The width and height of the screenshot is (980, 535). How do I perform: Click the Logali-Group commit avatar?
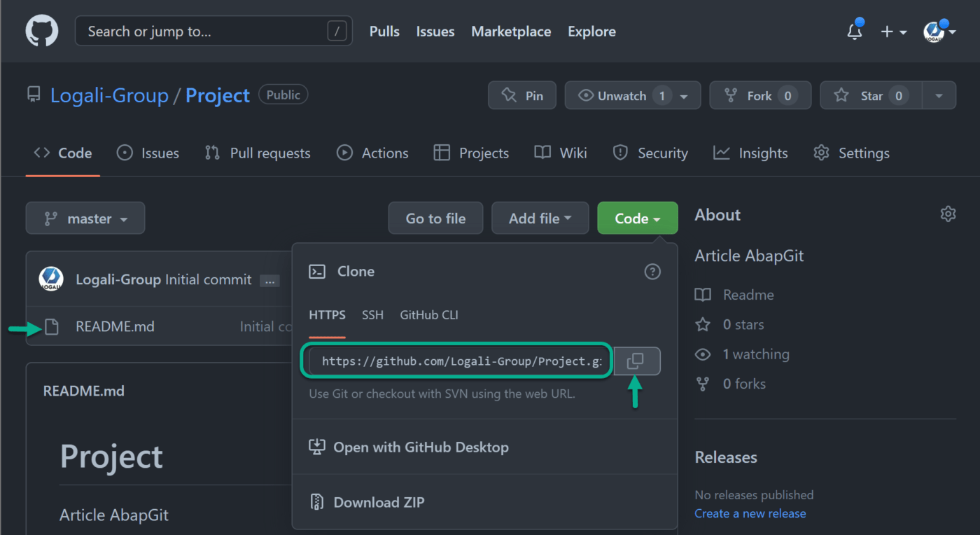click(52, 279)
